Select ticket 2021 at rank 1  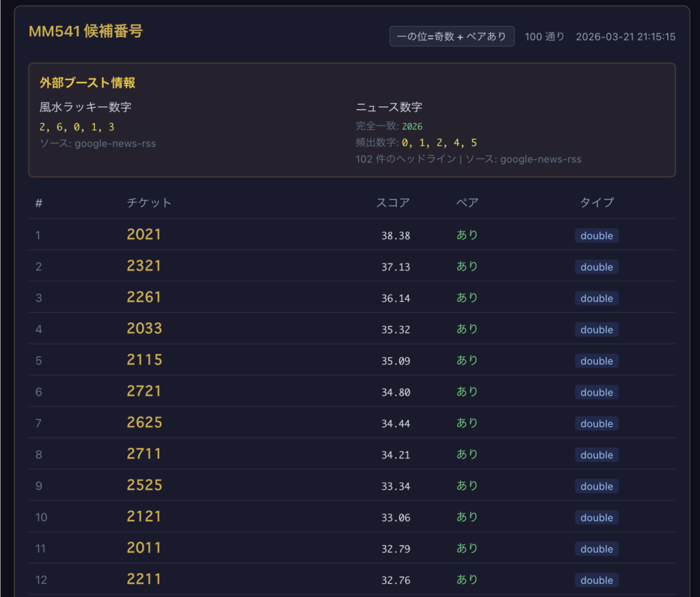pos(144,235)
